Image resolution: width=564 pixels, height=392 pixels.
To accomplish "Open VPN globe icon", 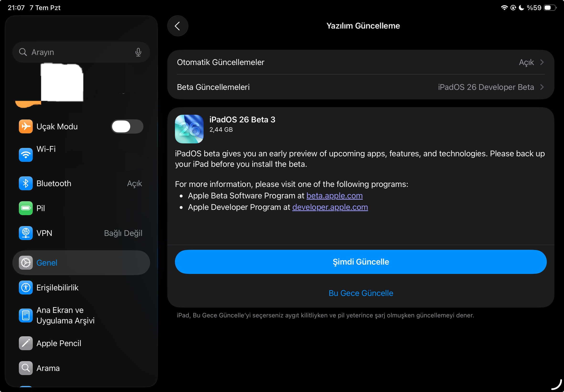I will click(26, 233).
